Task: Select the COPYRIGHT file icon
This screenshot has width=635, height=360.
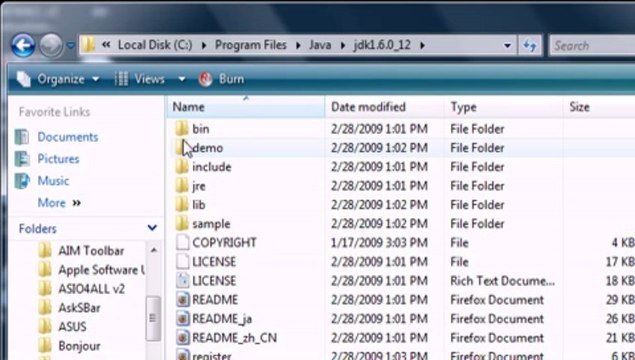Action: pos(183,243)
